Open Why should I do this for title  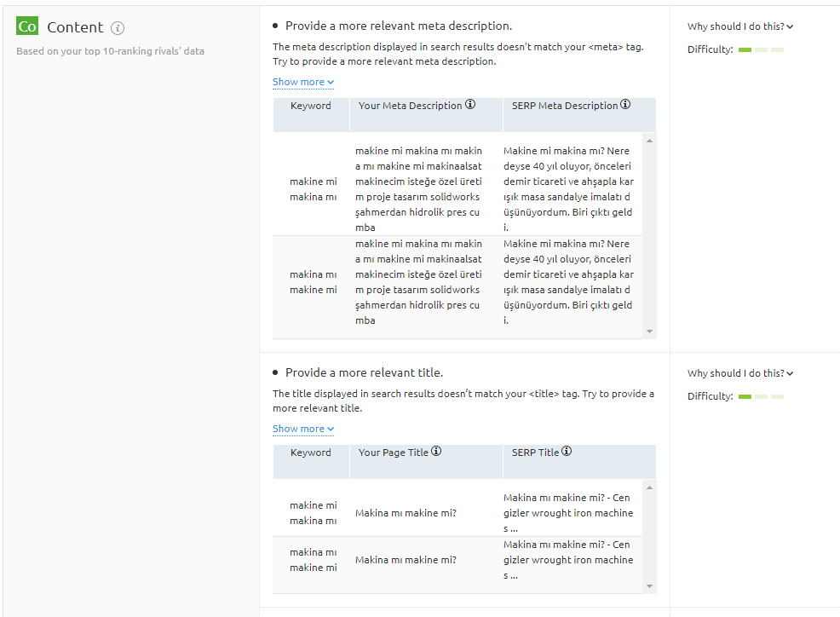pyautogui.click(x=739, y=373)
